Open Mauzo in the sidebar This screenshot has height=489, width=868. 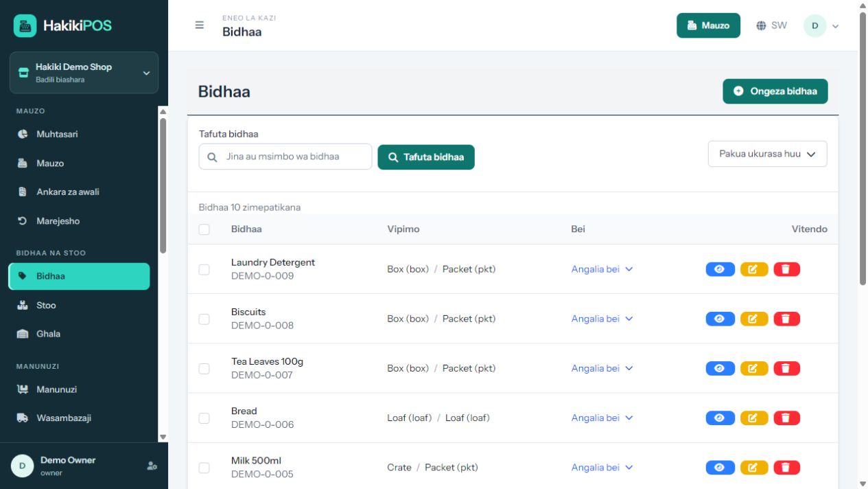pyautogui.click(x=79, y=163)
